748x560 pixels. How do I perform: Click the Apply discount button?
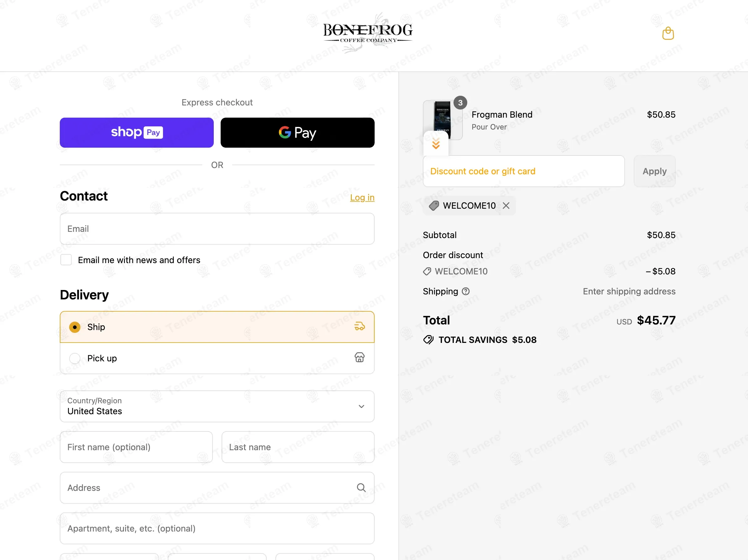(x=654, y=171)
